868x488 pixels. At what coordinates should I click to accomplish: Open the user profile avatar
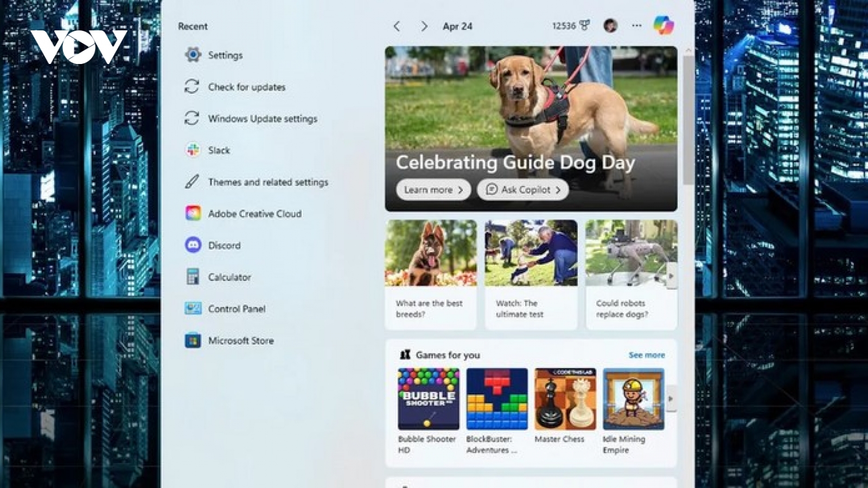(610, 25)
